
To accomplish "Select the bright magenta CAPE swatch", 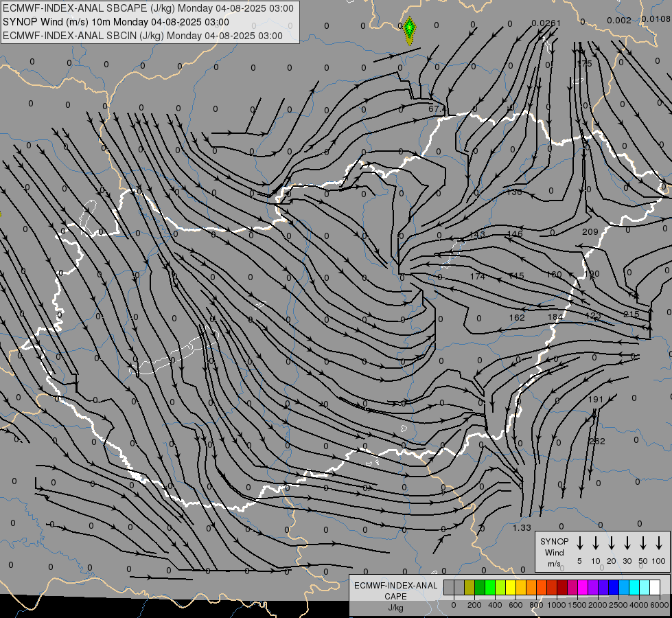I will [x=583, y=587].
